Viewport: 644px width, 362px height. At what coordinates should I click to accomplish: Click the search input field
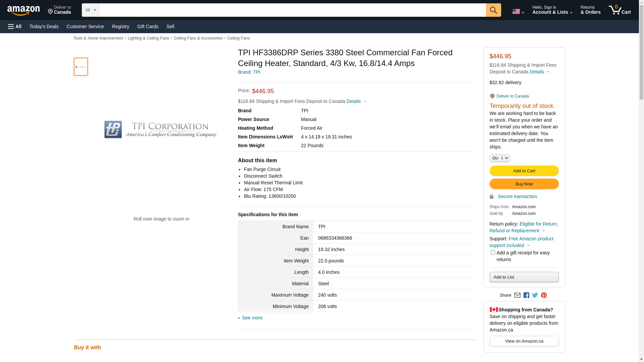pyautogui.click(x=292, y=10)
